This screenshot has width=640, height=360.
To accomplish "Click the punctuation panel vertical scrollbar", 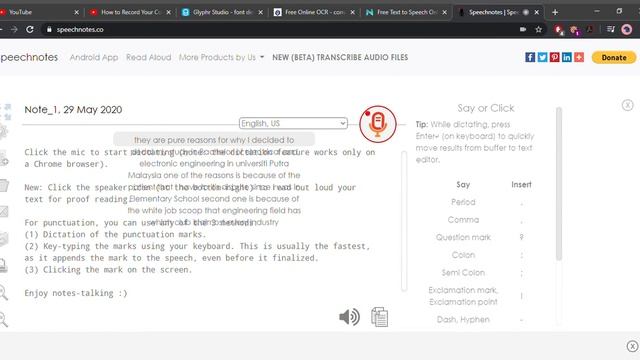I will pyautogui.click(x=559, y=184).
